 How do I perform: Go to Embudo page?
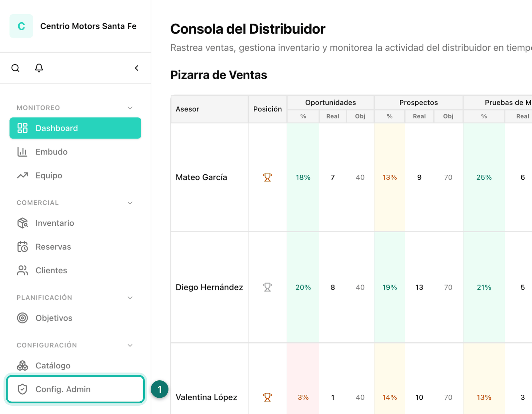pyautogui.click(x=75, y=152)
